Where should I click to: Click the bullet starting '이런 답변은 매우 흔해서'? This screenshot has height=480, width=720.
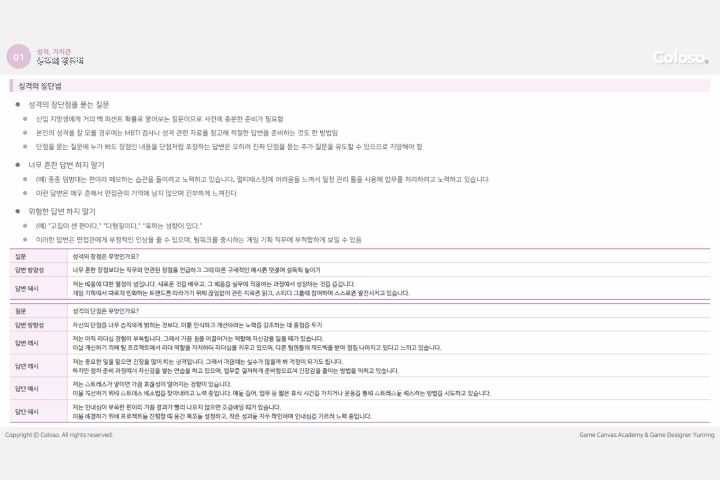pyautogui.click(x=136, y=193)
